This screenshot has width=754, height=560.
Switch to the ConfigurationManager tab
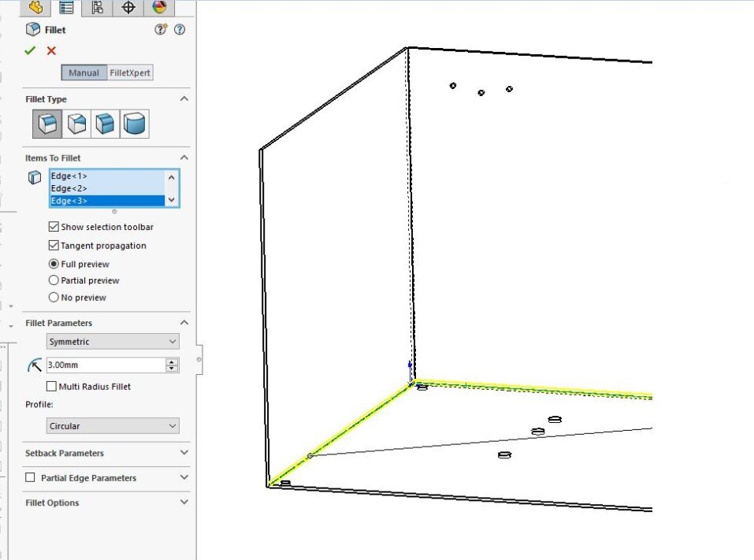click(98, 8)
